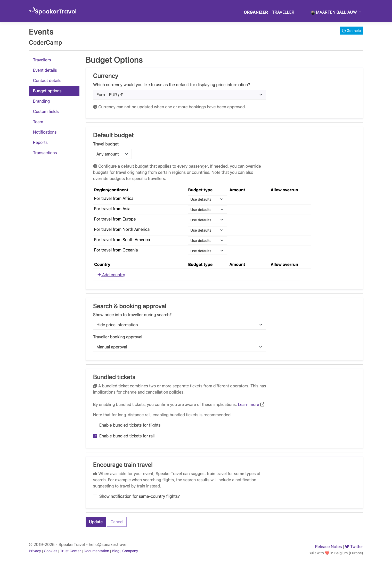This screenshot has width=392, height=562.
Task: Open the Manual approval booking dropdown
Action: click(179, 347)
